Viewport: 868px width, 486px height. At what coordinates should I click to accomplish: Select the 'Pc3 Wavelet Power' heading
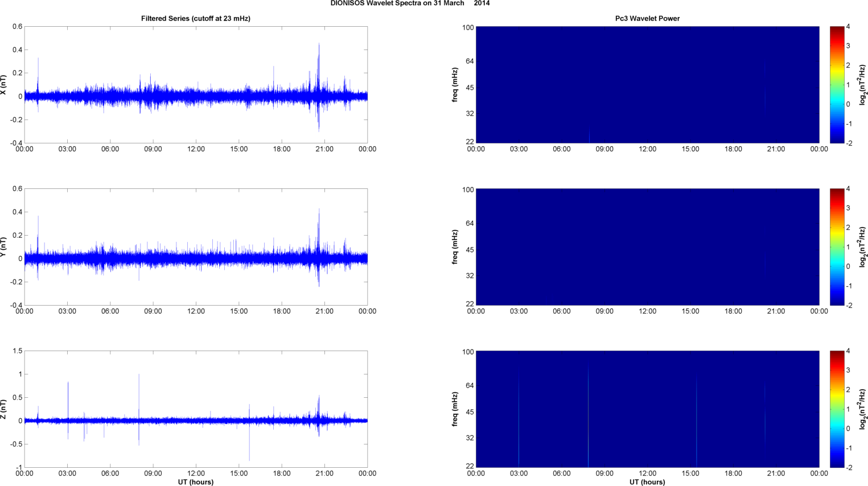[x=647, y=18]
